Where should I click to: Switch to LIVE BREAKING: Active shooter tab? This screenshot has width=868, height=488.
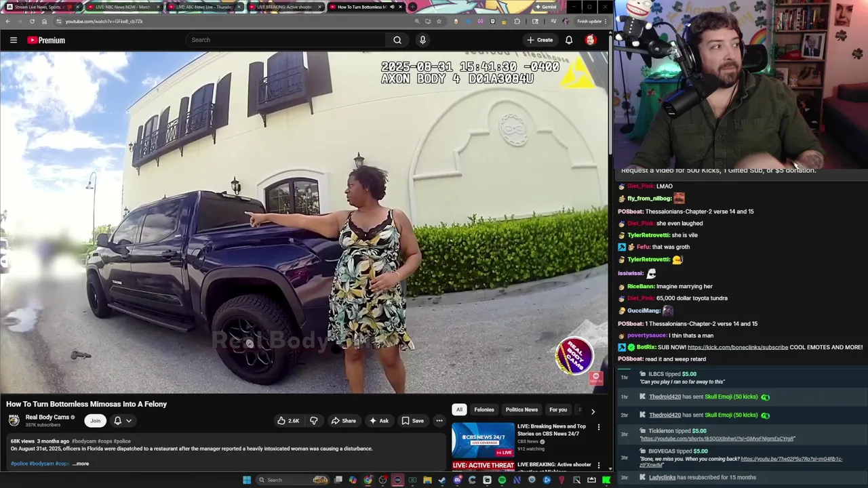pyautogui.click(x=285, y=7)
